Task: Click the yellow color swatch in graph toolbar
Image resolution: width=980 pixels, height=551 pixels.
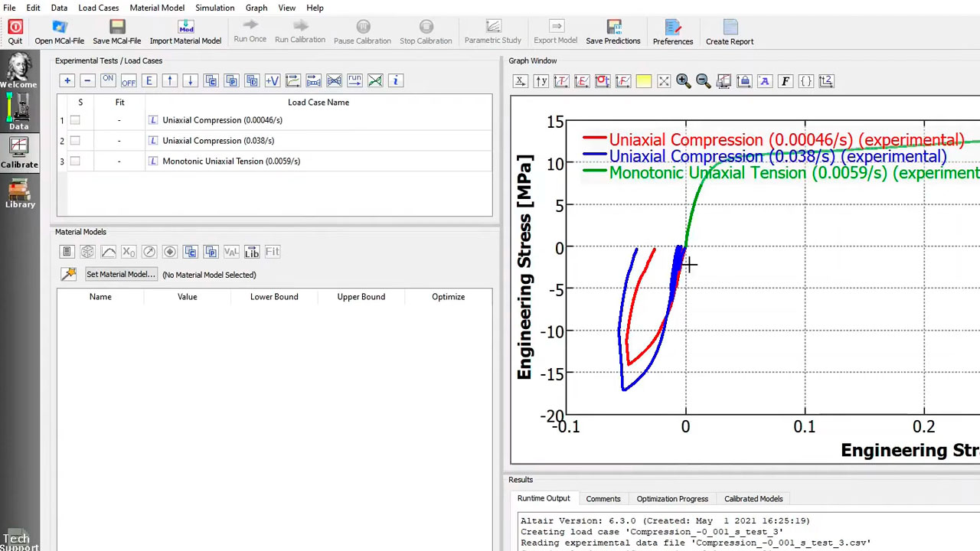Action: (x=643, y=81)
